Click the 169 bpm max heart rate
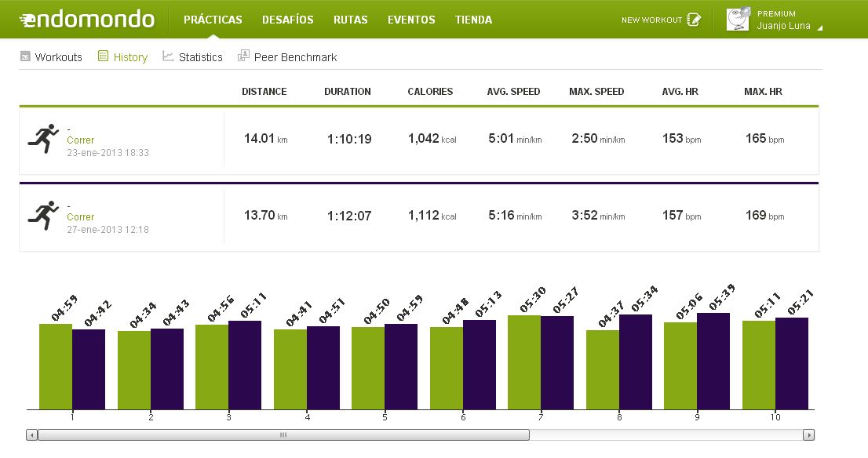This screenshot has height=458, width=868. pos(764,215)
